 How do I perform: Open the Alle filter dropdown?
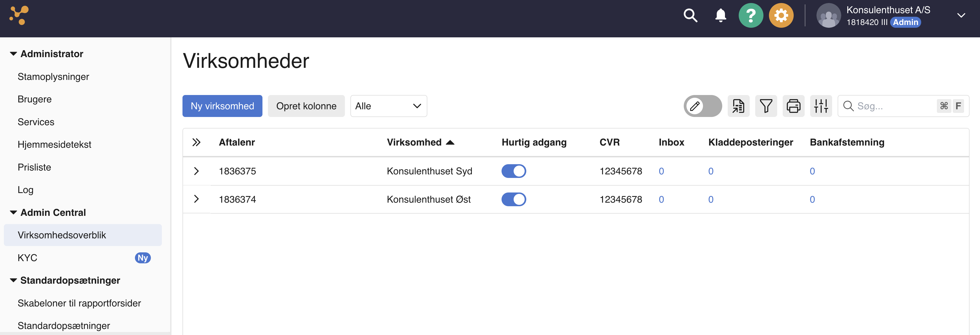coord(388,106)
